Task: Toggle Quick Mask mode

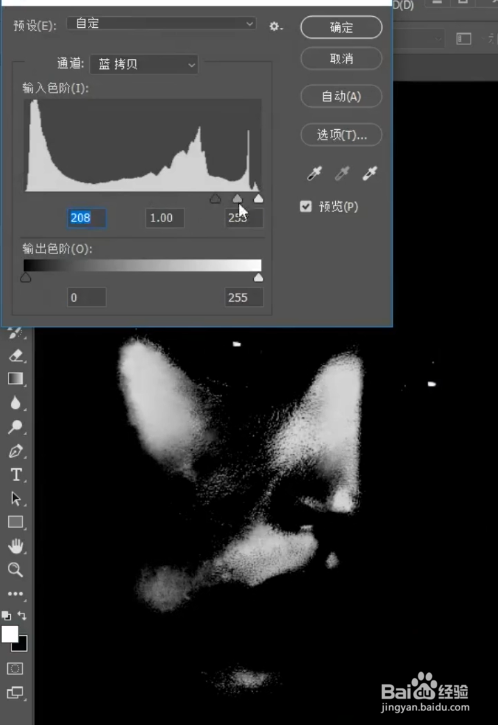Action: pyautogui.click(x=15, y=669)
